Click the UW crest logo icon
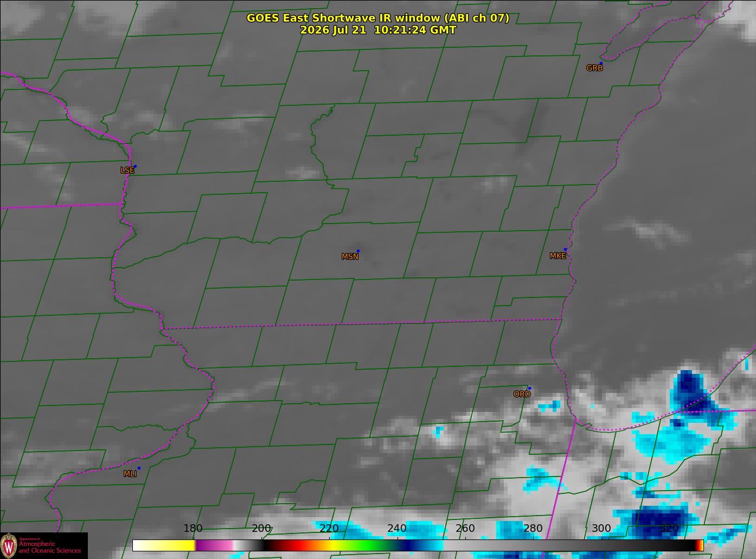Image resolution: width=756 pixels, height=559 pixels. [x=9, y=545]
